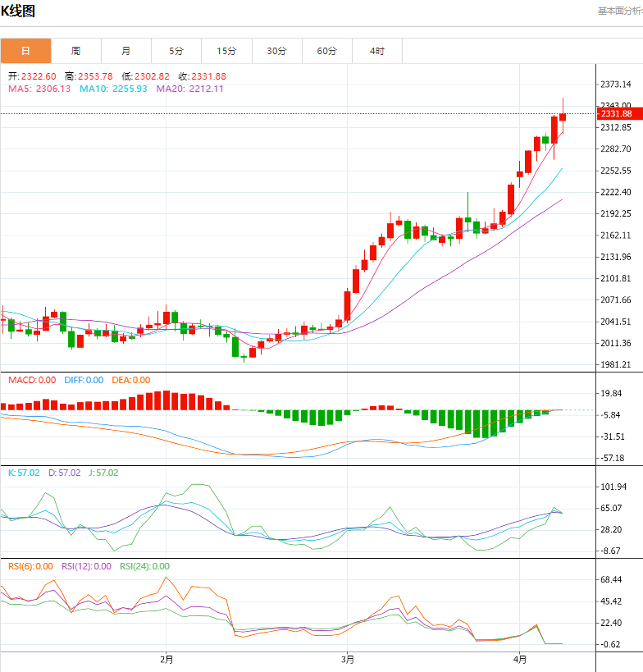Open the 基本面分析 link at top right
Viewport: 643px width, 672px height.
point(619,11)
